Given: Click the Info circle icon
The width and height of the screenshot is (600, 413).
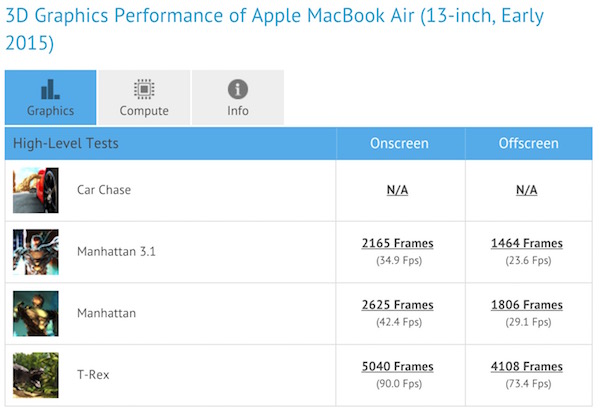Looking at the screenshot, I should coord(238,88).
